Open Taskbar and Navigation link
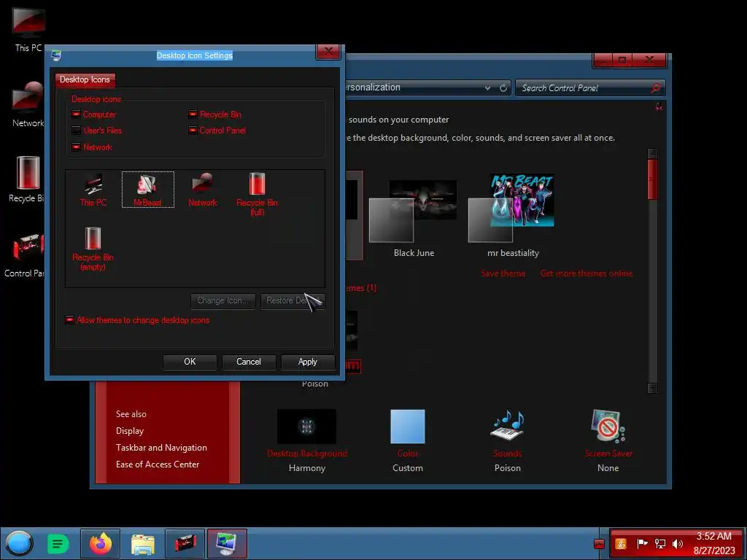The image size is (747, 560). 161,448
